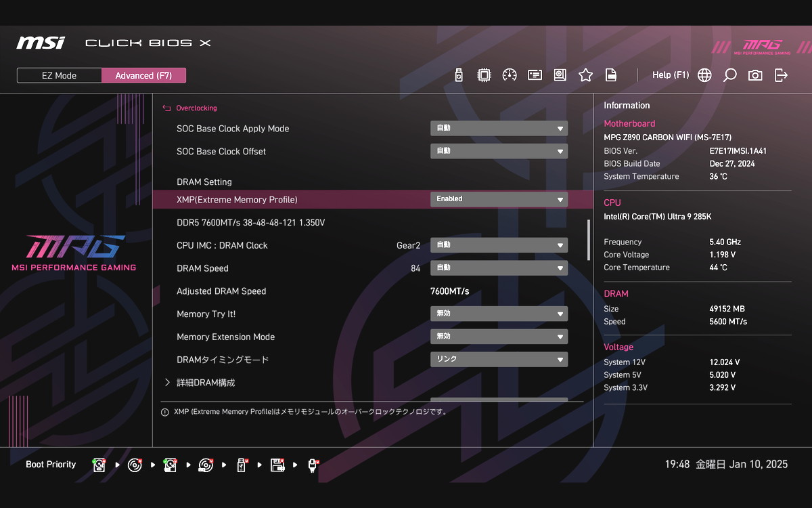Open the M-Flash USB icon
The width and height of the screenshot is (812, 508).
pos(459,75)
